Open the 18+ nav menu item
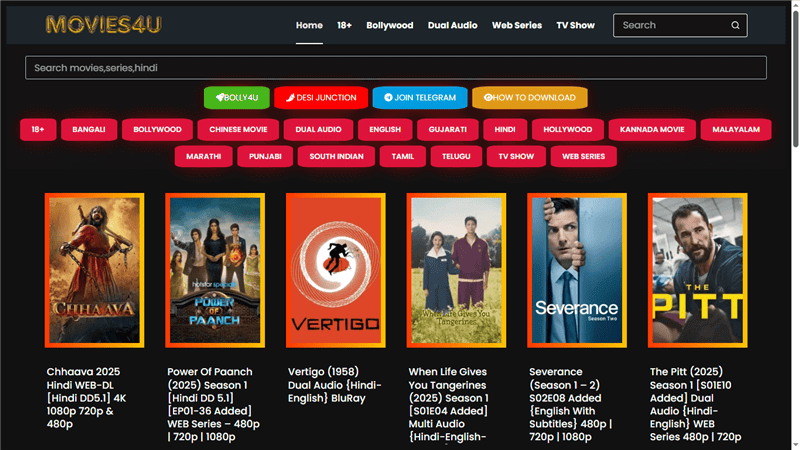The height and width of the screenshot is (450, 800). pyautogui.click(x=344, y=25)
